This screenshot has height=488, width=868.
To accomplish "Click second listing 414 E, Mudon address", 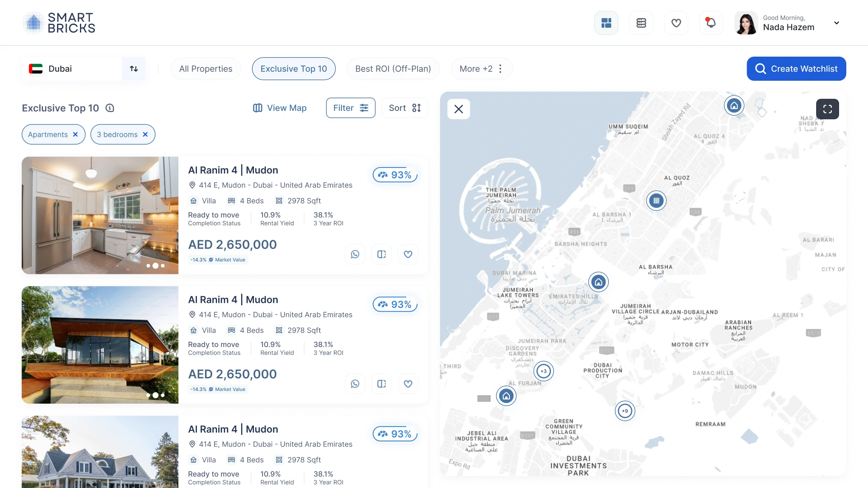I will (270, 315).
